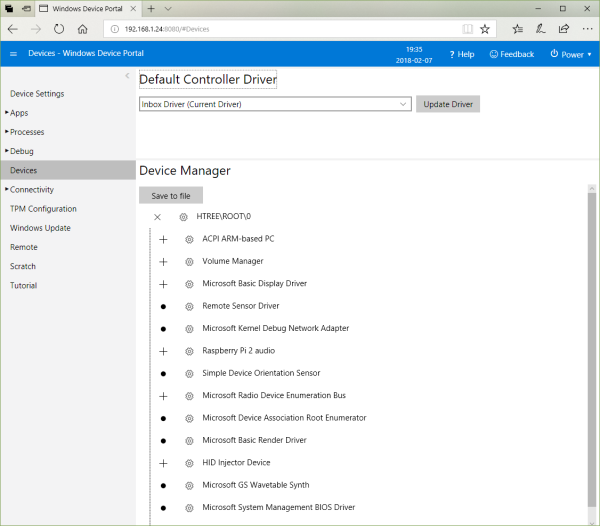Add page to favorites star
The image size is (600, 526).
(485, 29)
